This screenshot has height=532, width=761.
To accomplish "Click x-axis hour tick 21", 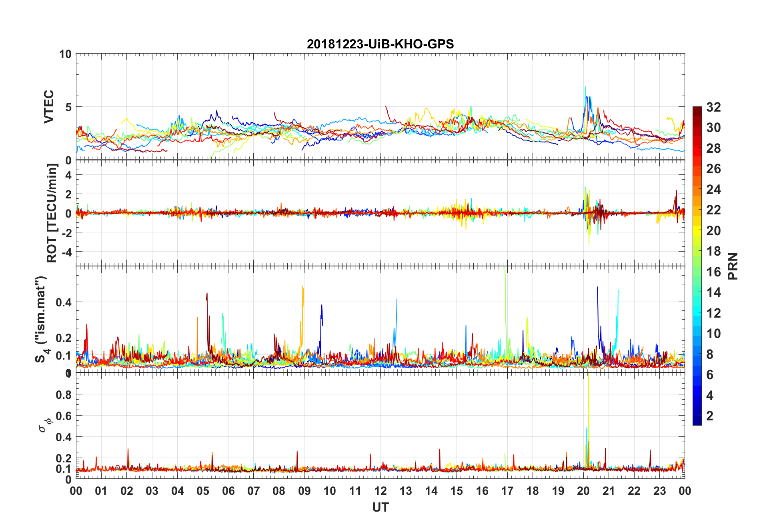I will point(609,491).
